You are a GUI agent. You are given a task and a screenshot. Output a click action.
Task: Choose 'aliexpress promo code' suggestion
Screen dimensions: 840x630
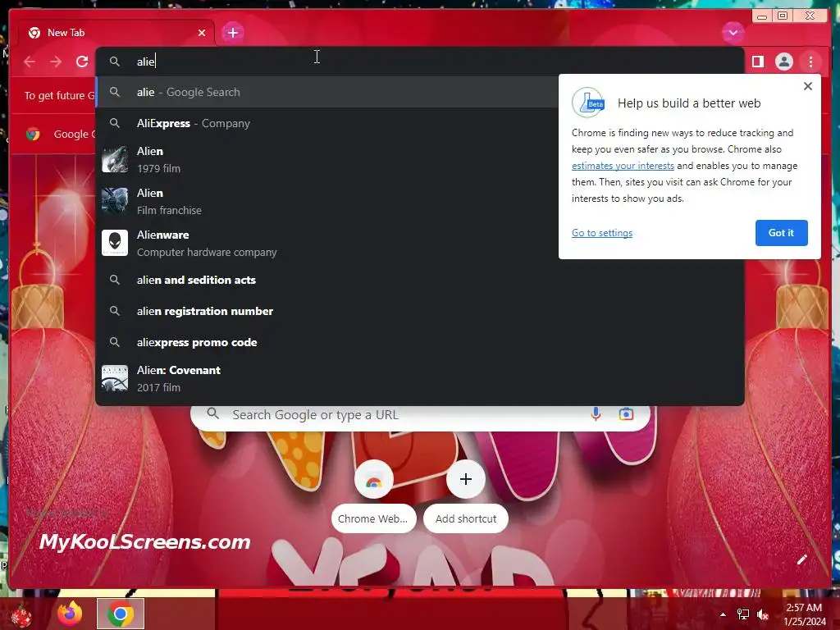pos(419,342)
